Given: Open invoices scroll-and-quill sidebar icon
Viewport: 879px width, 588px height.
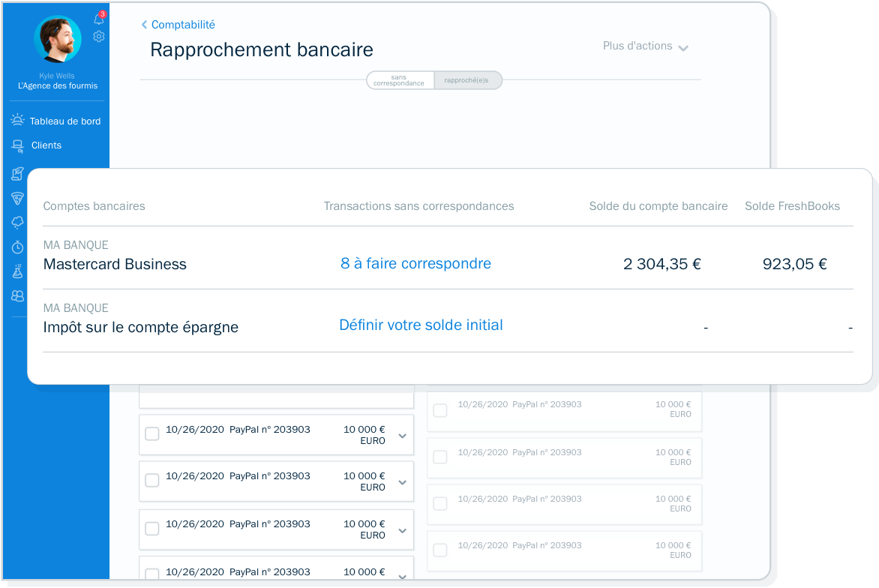Looking at the screenshot, I should click(17, 174).
